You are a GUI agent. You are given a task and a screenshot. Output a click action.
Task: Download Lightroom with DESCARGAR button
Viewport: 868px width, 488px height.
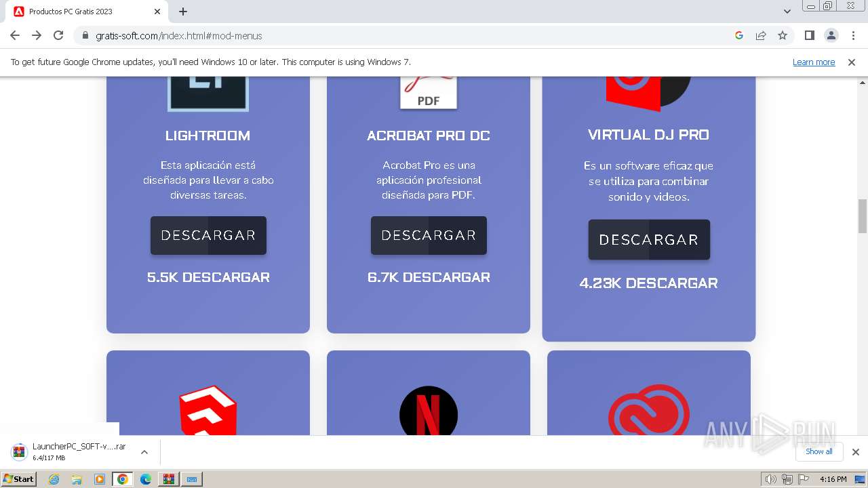[x=208, y=235]
